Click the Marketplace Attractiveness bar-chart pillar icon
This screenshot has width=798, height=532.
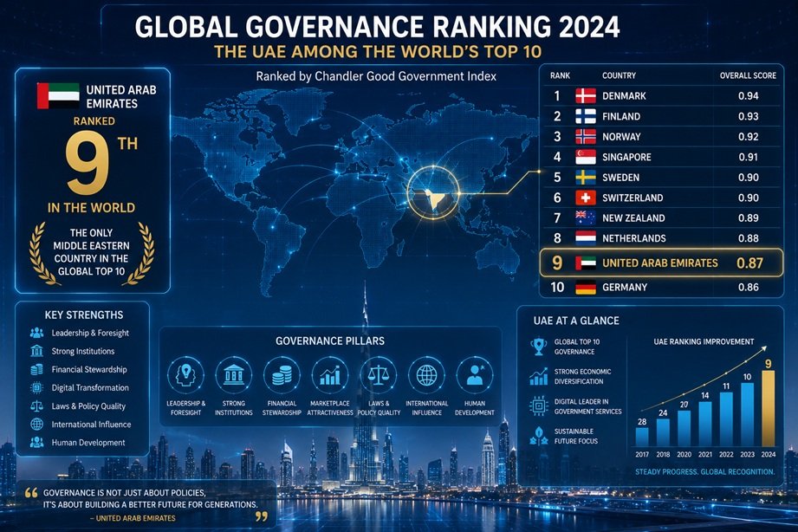click(330, 376)
